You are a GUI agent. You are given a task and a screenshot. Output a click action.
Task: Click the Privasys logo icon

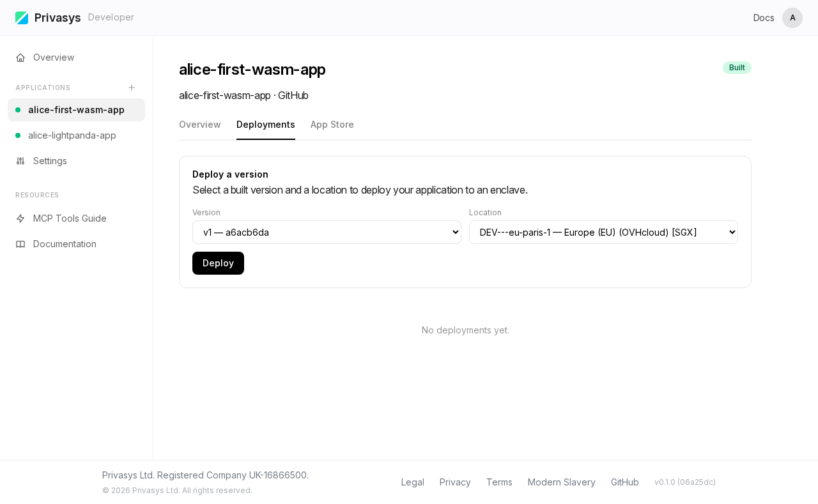tap(22, 18)
